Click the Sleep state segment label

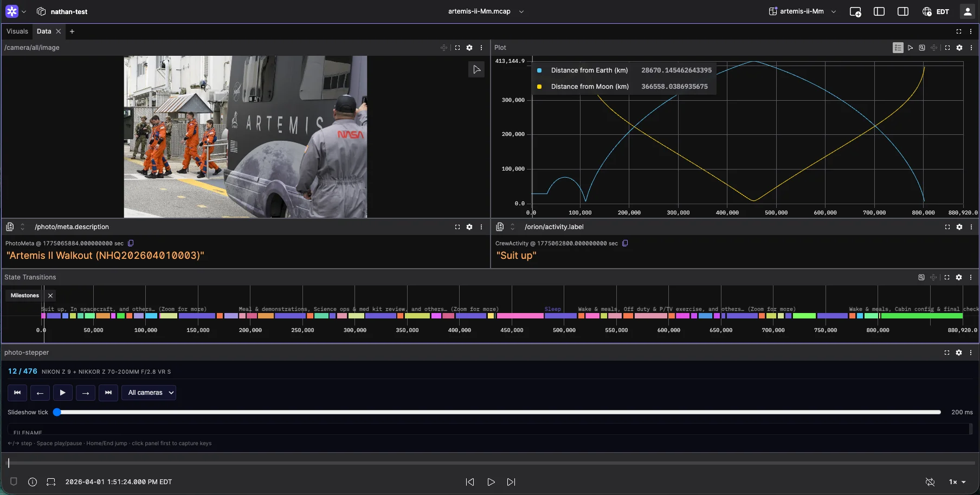click(x=553, y=309)
